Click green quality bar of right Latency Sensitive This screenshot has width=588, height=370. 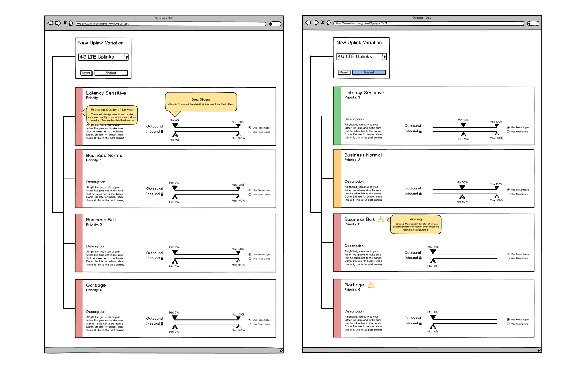(x=337, y=116)
